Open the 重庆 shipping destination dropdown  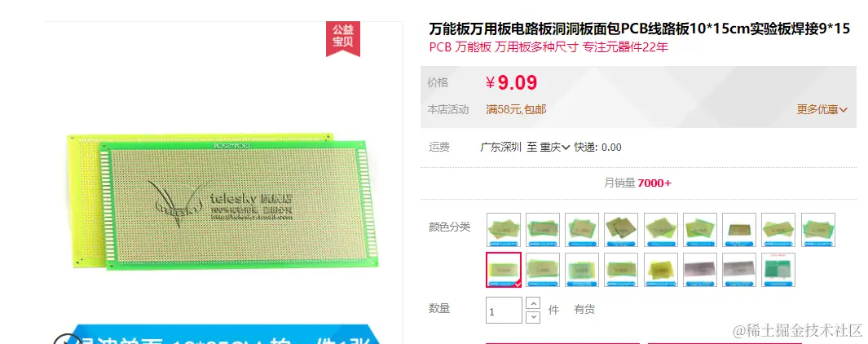coord(555,148)
